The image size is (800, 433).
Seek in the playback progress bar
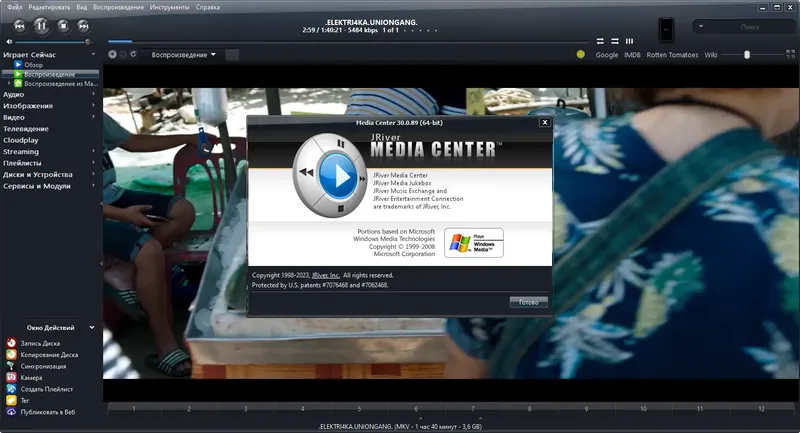tap(347, 41)
